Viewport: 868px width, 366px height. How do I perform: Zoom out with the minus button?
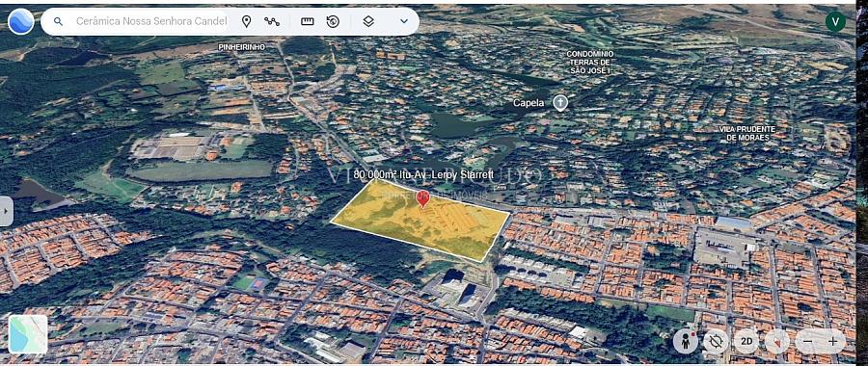[x=807, y=341]
